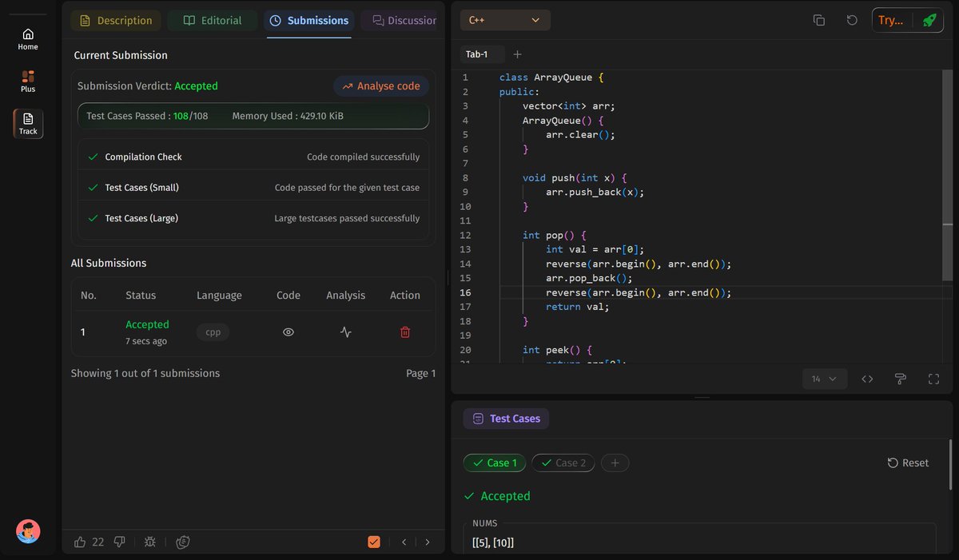Select the Tab-1 editor tab
959x560 pixels.
[482, 54]
